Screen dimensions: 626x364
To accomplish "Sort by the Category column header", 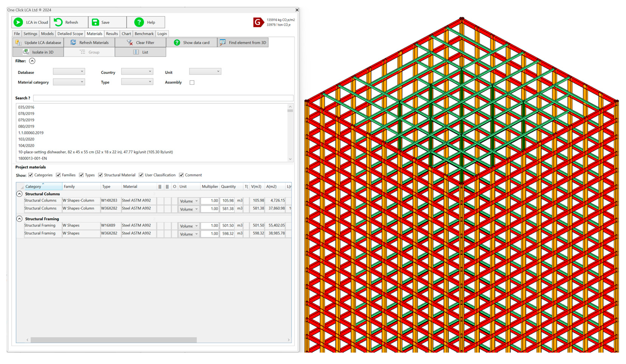I will [x=43, y=186].
